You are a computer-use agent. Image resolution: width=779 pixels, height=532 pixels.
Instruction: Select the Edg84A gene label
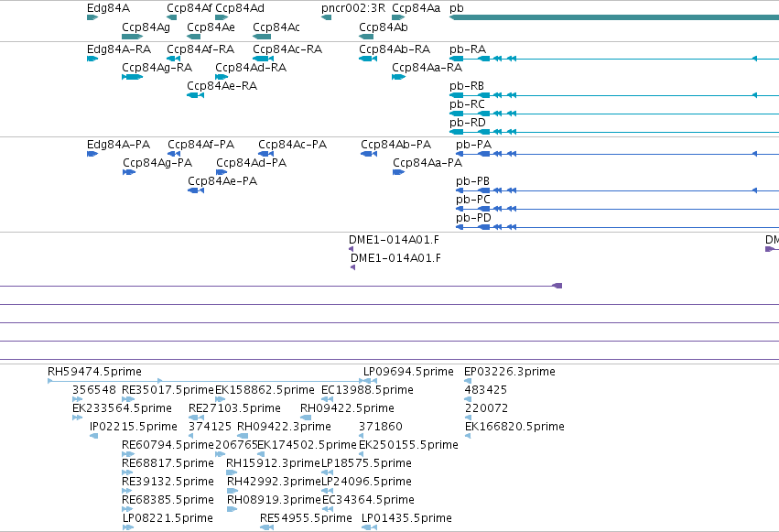click(108, 8)
